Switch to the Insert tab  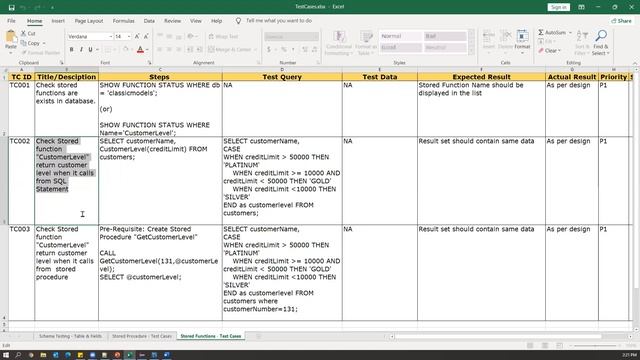pyautogui.click(x=58, y=21)
